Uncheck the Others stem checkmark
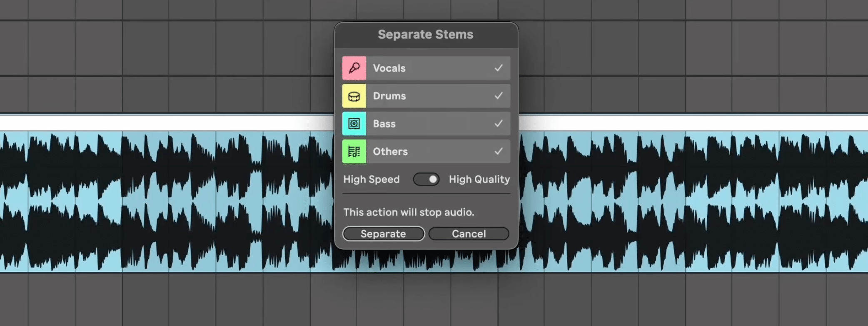 point(498,151)
